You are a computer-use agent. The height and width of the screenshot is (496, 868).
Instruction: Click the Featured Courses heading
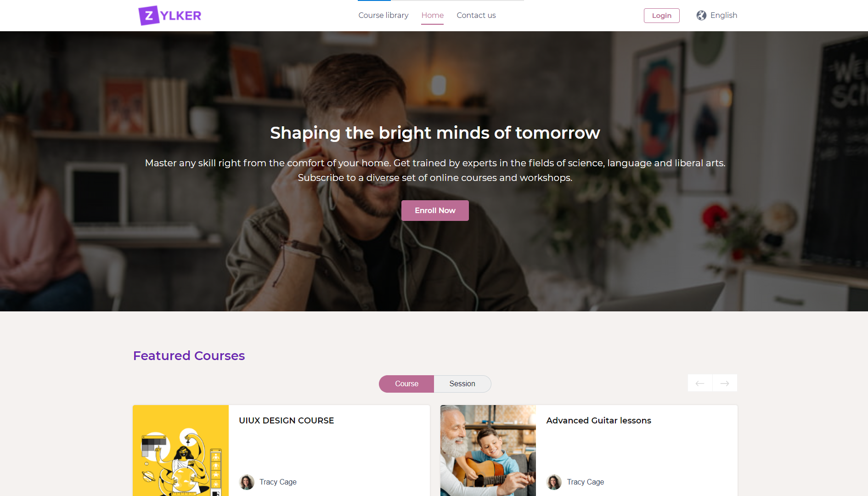(189, 356)
